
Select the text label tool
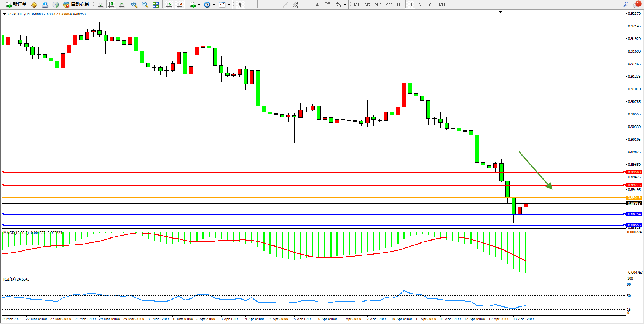point(328,5)
